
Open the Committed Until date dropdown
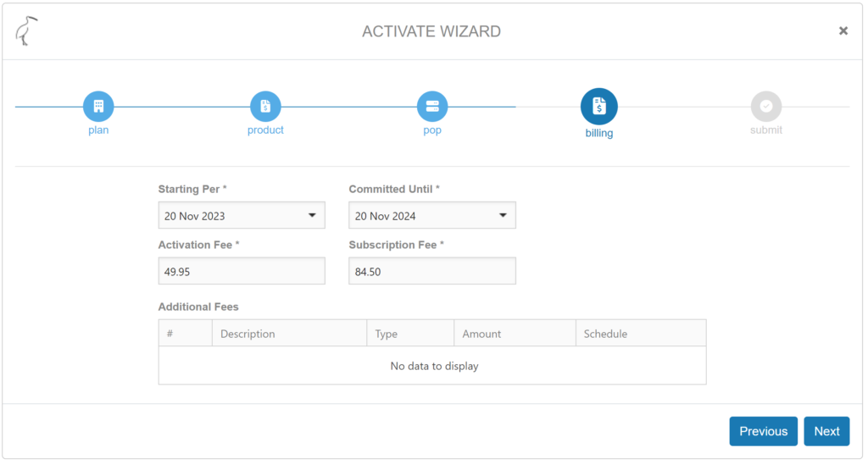pyautogui.click(x=432, y=216)
